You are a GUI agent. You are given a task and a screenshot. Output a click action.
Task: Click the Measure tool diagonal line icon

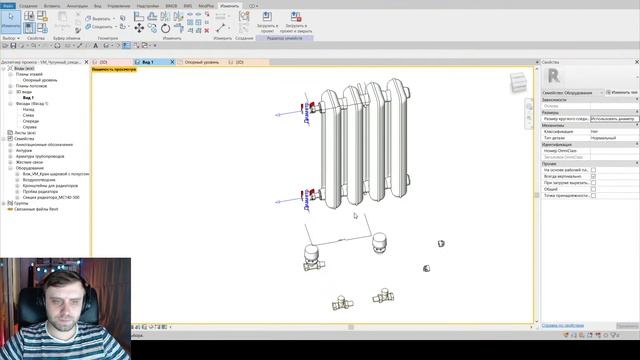(x=220, y=28)
